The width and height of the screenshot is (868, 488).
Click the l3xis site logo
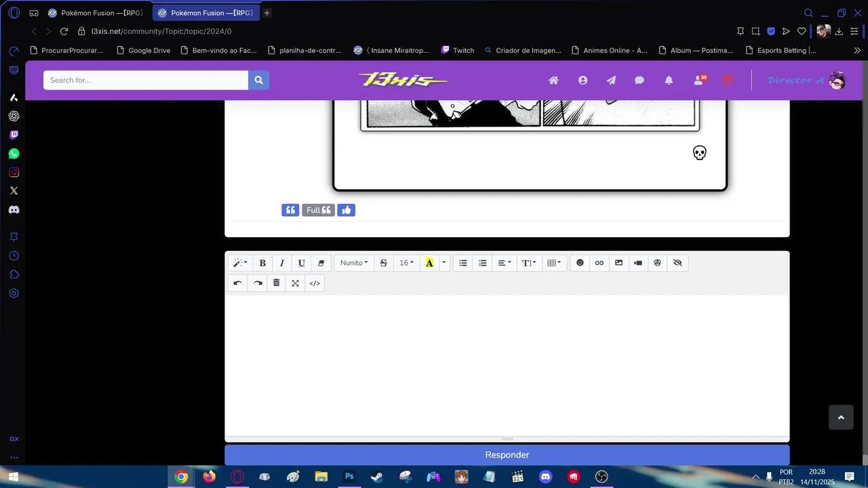click(403, 80)
